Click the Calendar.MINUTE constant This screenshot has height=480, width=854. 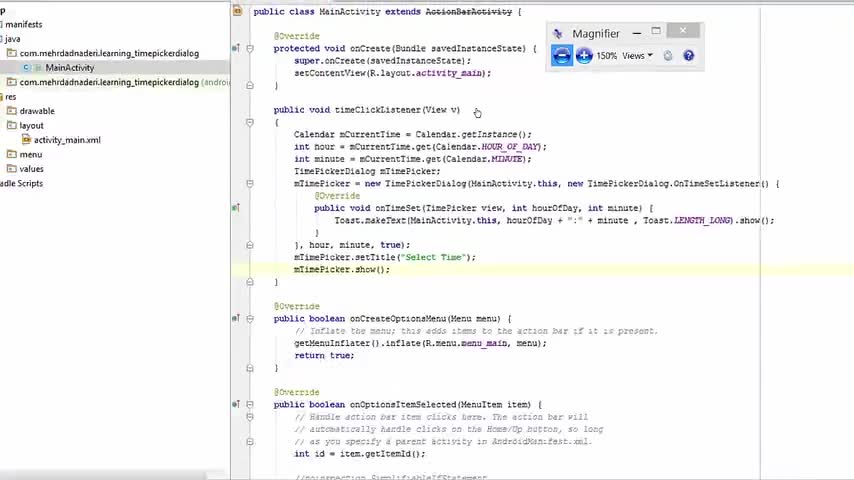coord(483,159)
